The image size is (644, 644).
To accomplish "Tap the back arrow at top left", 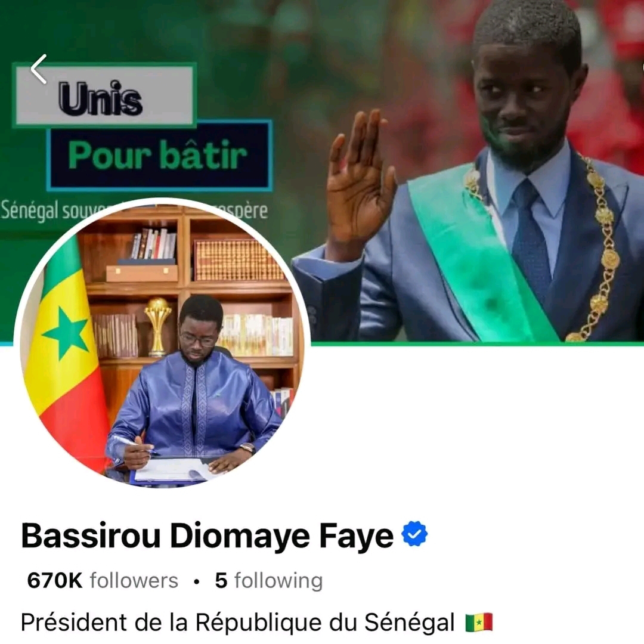I will pyautogui.click(x=39, y=69).
